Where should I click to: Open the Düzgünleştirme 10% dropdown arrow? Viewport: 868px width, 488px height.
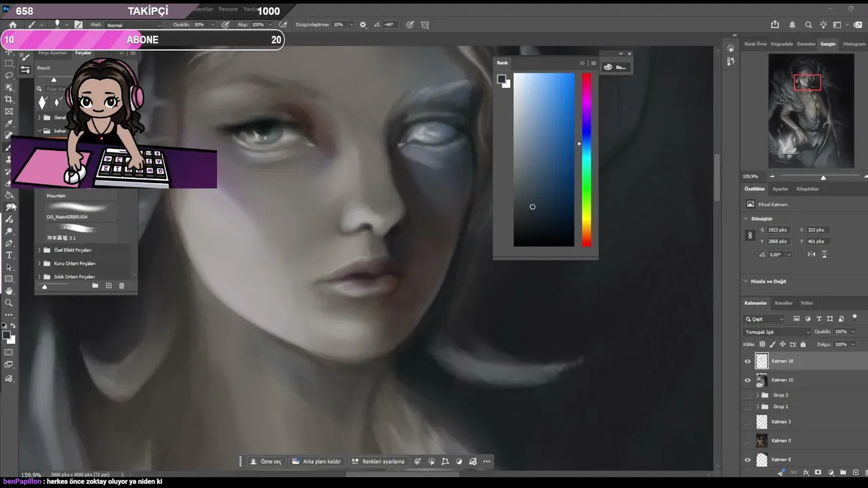[351, 25]
